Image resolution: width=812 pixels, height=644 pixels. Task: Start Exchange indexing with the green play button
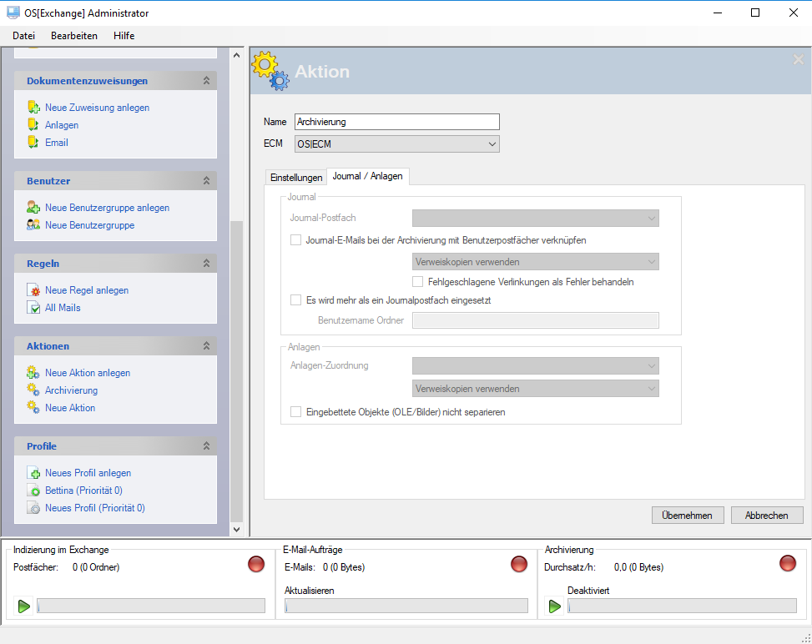tap(24, 606)
